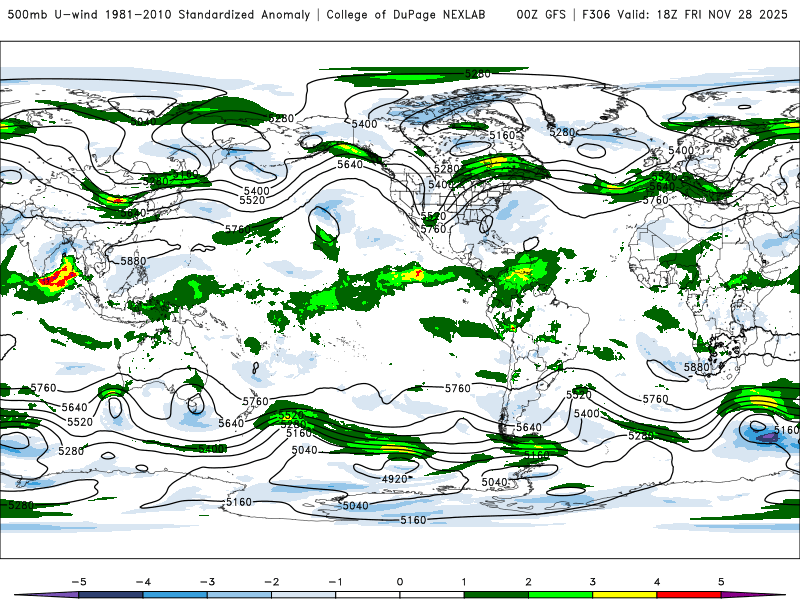The height and width of the screenshot is (600, 800).
Task: Select the light blue color bar segment between -3 and -2
Action: pos(239,595)
